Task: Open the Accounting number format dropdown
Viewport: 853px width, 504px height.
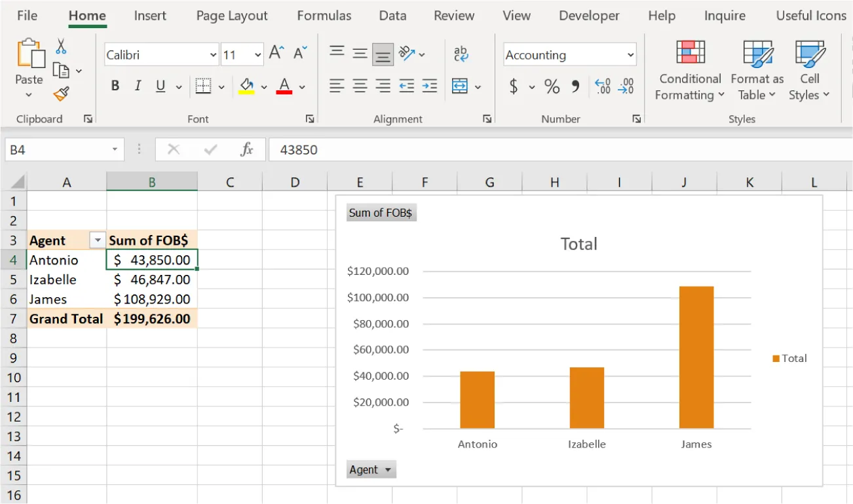Action: pyautogui.click(x=630, y=54)
